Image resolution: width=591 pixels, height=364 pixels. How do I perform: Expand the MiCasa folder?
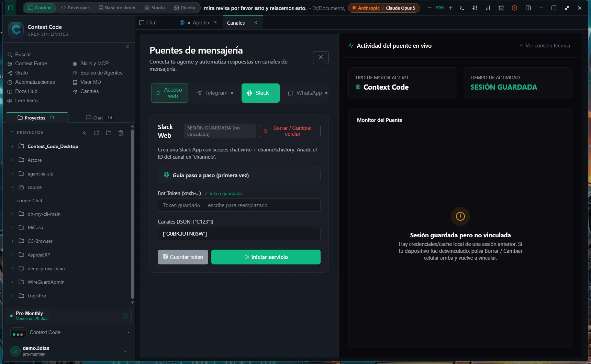[12, 227]
